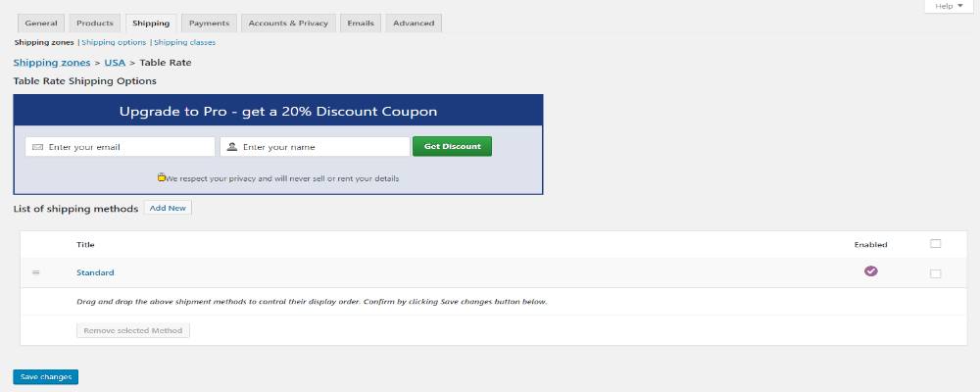980x392 pixels.
Task: Open the Payments tab
Action: pos(209,23)
